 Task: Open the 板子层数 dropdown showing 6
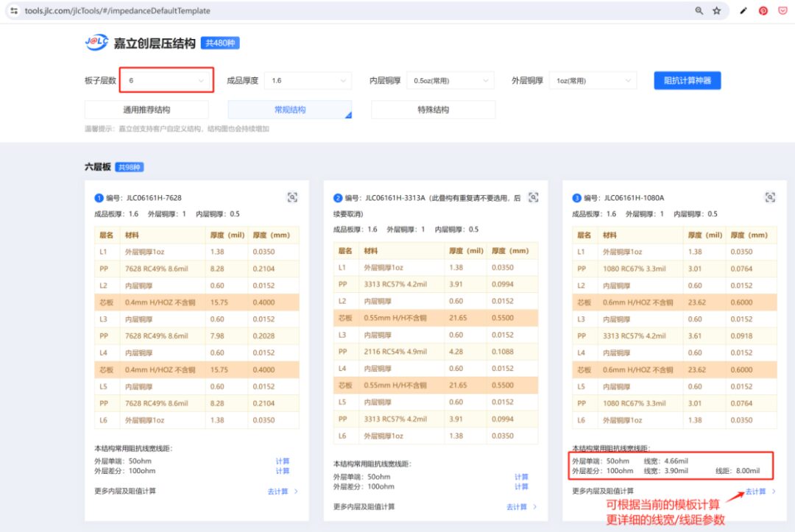pos(166,80)
